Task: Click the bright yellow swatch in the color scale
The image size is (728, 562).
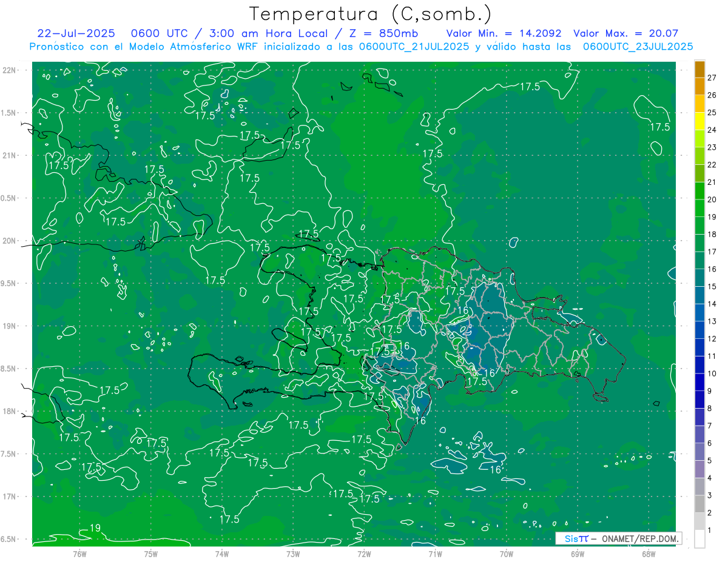Action: tap(700, 121)
